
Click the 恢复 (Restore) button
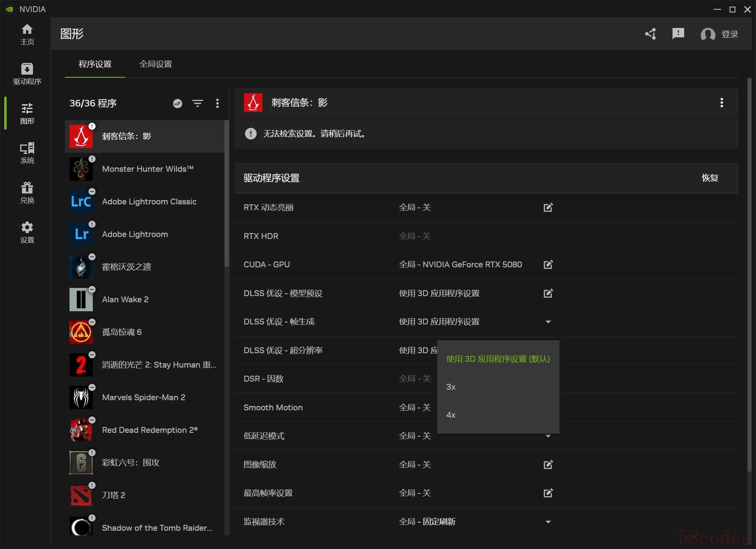coord(710,178)
